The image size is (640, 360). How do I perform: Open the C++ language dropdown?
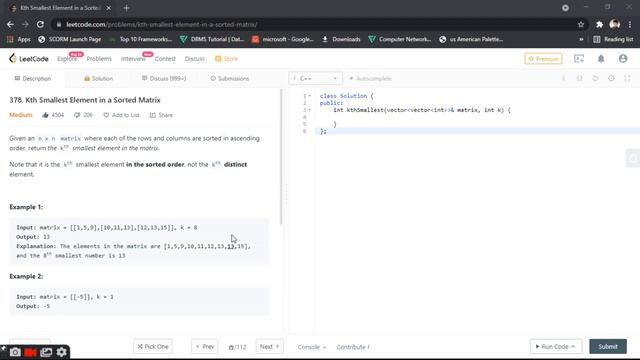(x=316, y=78)
